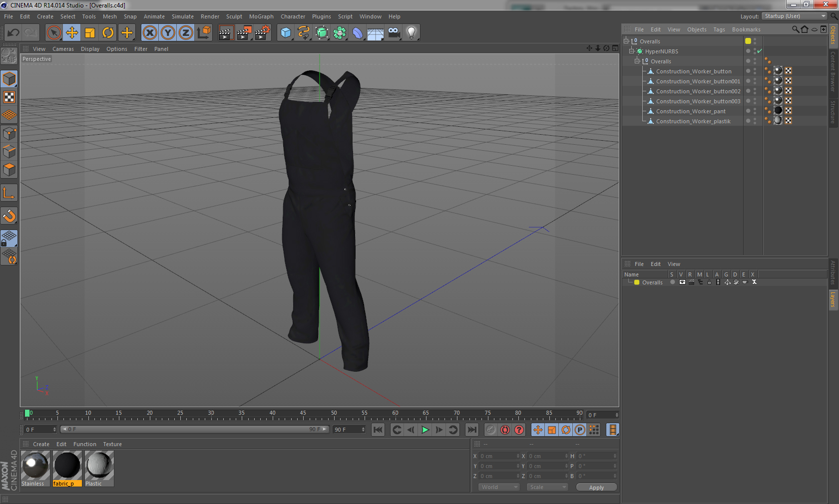Switch to Polygons mode
Screen dimensions: 839x504
(9, 170)
